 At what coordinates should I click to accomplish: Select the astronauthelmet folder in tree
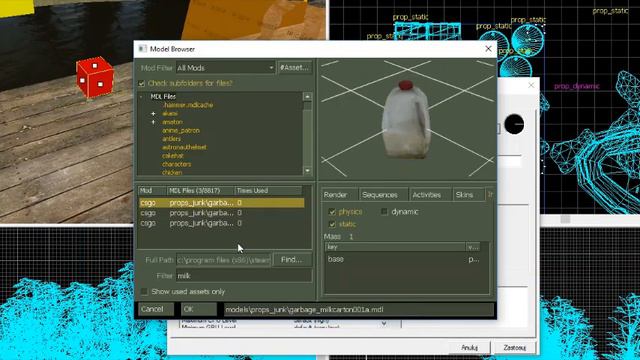point(184,147)
